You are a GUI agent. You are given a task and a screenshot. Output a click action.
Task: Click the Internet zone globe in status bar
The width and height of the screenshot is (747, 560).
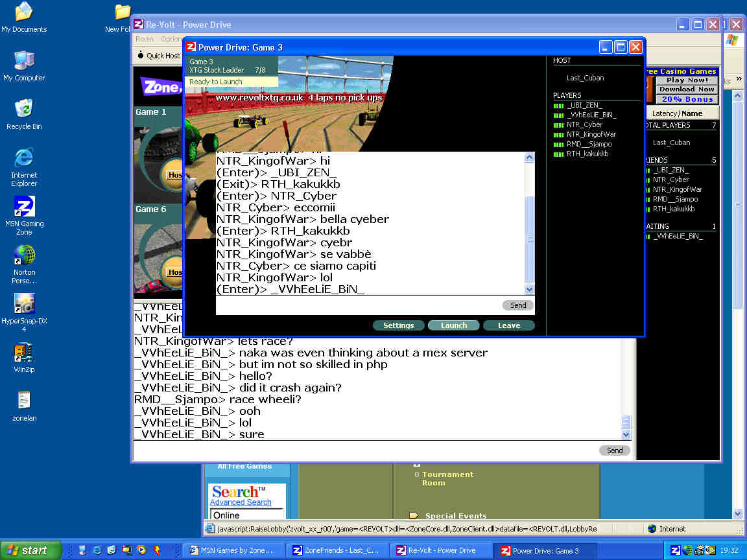[x=652, y=529]
